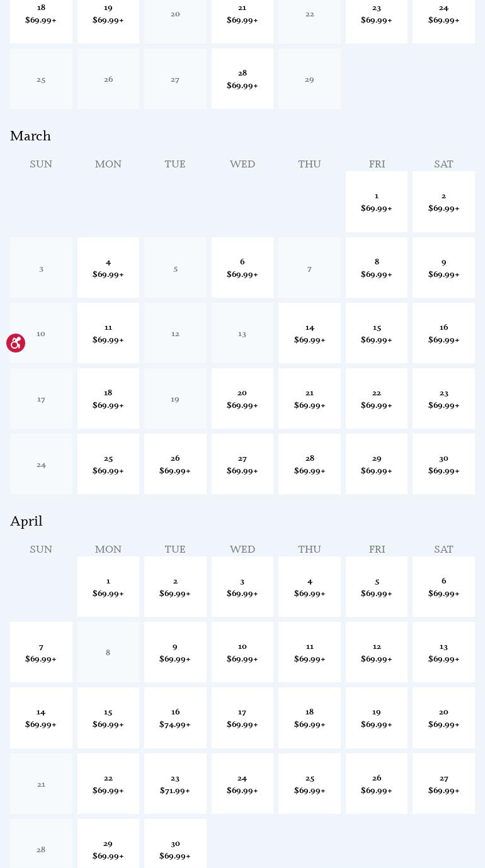
Task: Pick April 23 fare at $71.99+
Action: pos(175,784)
